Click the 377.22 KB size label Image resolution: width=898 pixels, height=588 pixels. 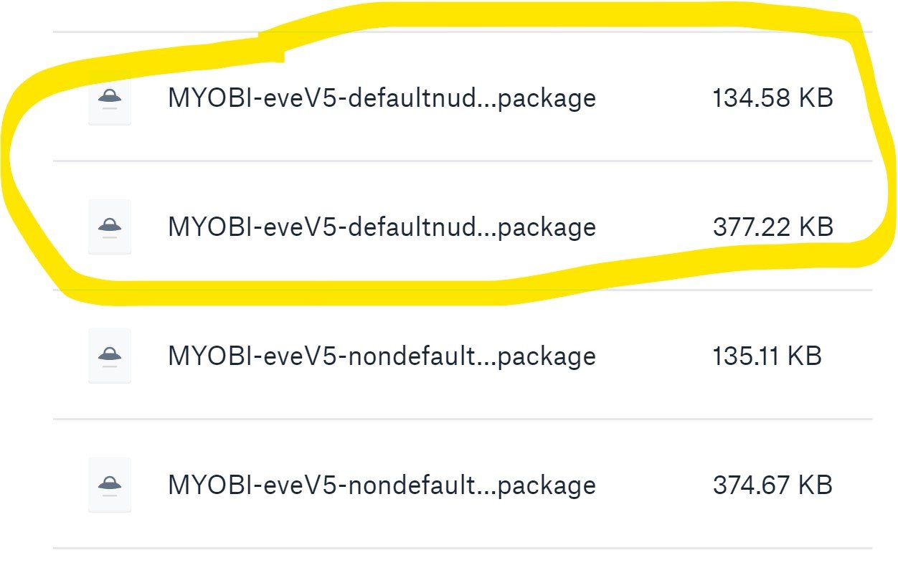772,227
